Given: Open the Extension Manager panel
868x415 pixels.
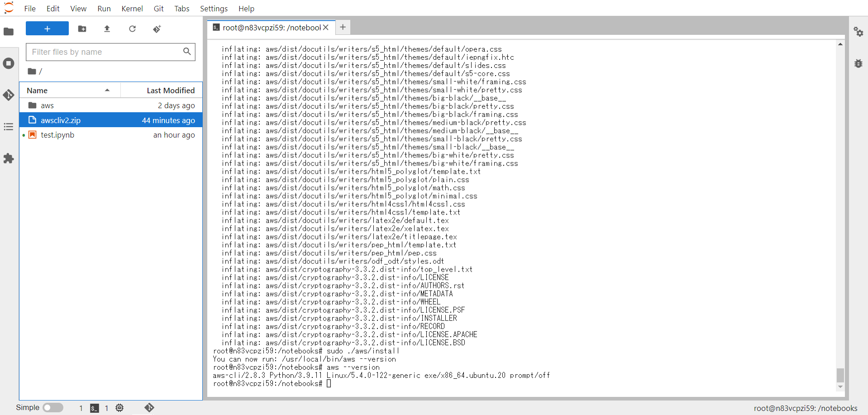Looking at the screenshot, I should pyautogui.click(x=9, y=158).
